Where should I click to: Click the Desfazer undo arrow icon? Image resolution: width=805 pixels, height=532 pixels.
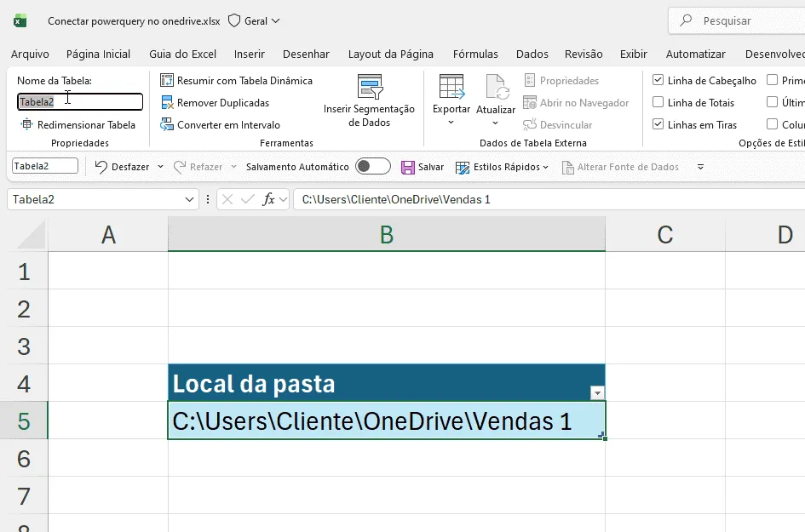[101, 167]
